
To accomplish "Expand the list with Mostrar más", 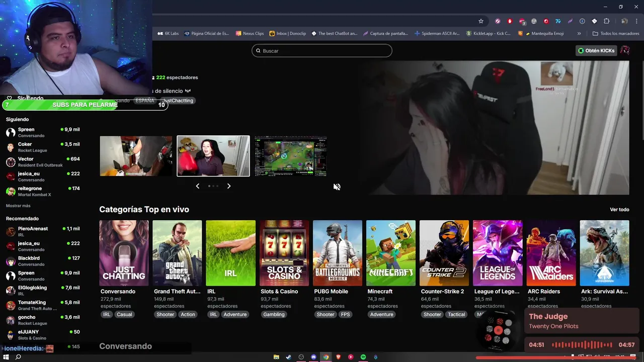I will click(x=18, y=206).
